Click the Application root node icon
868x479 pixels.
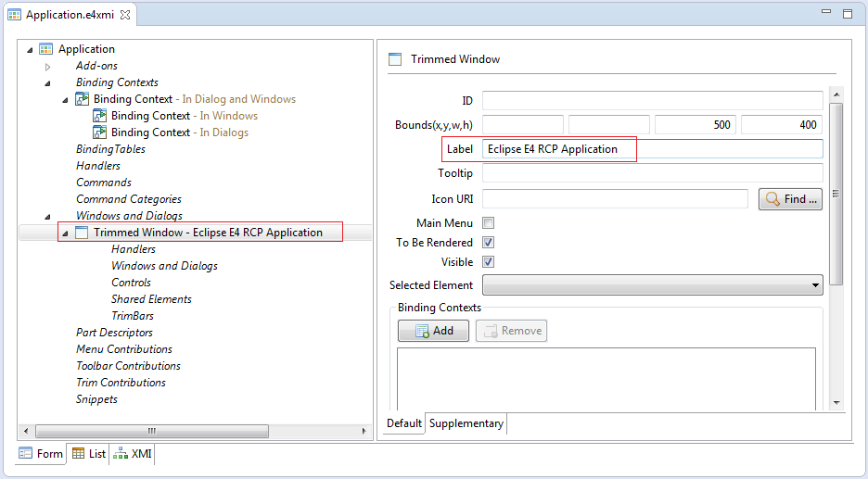(x=46, y=49)
